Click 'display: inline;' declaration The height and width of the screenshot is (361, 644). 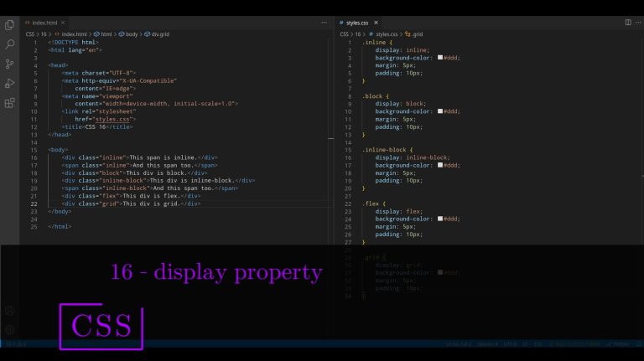point(402,50)
